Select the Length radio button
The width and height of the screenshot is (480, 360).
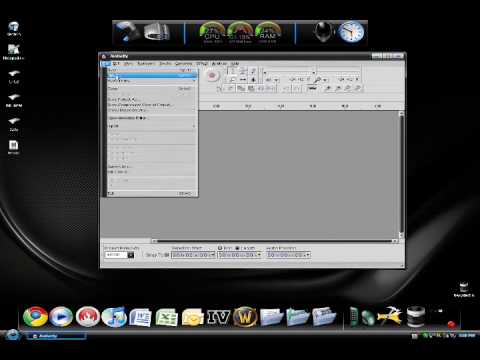click(x=237, y=248)
